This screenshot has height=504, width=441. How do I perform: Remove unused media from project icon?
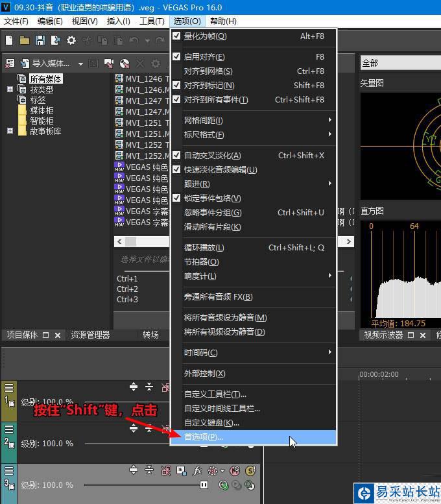click(10, 64)
